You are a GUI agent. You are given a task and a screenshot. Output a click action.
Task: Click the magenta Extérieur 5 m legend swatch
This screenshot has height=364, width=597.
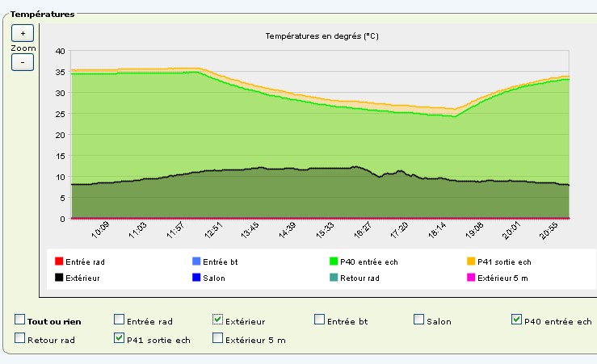click(x=471, y=278)
